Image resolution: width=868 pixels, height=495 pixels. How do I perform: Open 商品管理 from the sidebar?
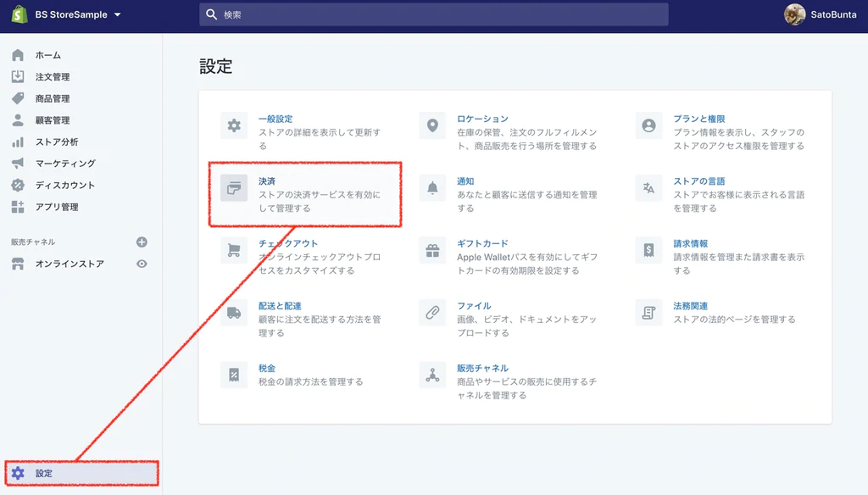[x=51, y=98]
